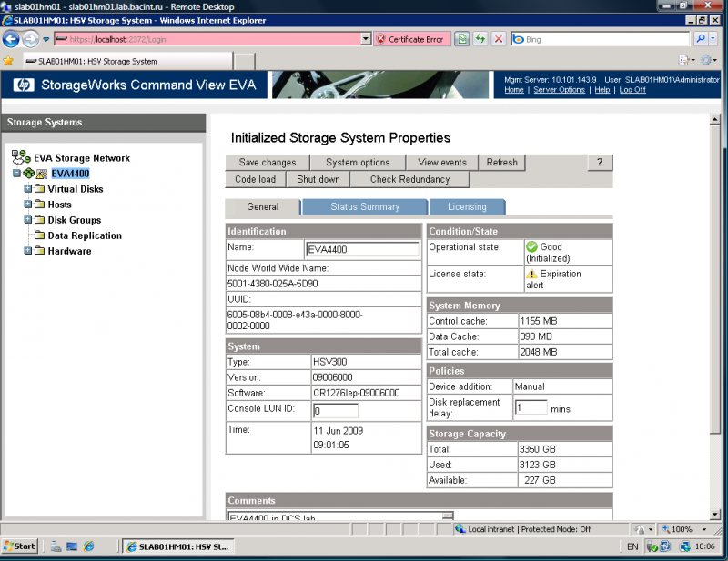Open the question mark help button
Image resolution: width=728 pixels, height=561 pixels.
point(600,163)
